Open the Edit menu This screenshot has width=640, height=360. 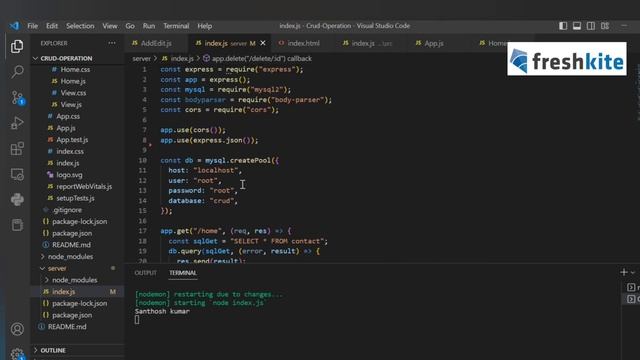pyautogui.click(x=52, y=26)
